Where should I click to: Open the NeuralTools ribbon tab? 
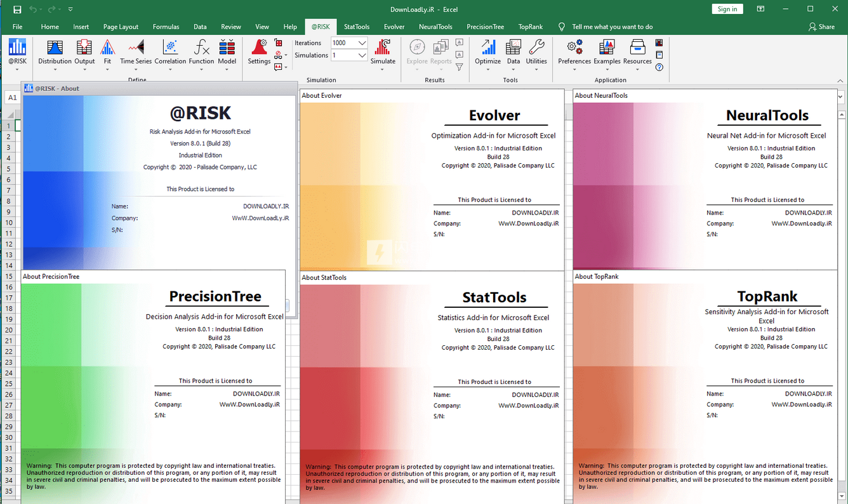tap(435, 27)
